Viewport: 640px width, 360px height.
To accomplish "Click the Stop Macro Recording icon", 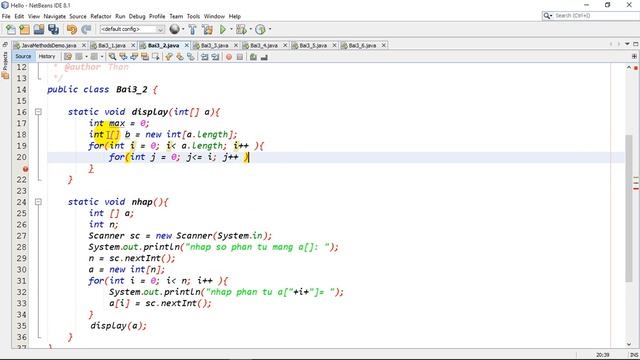I will [240, 57].
